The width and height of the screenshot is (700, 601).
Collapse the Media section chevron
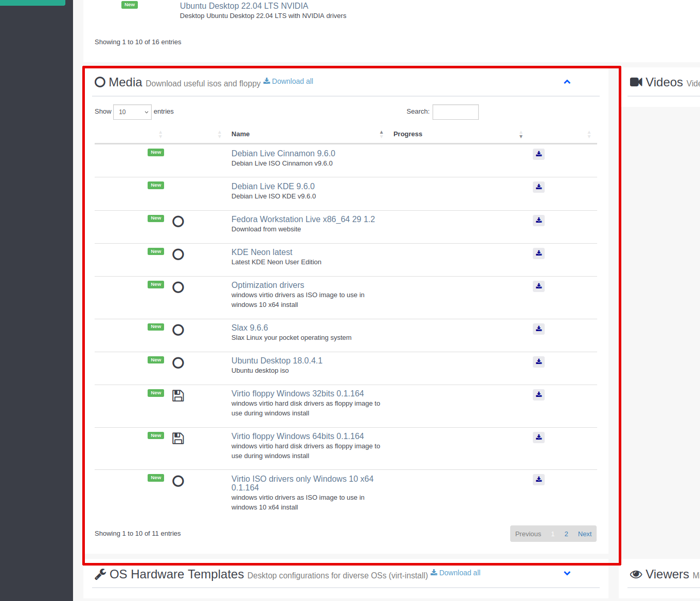[x=567, y=82]
